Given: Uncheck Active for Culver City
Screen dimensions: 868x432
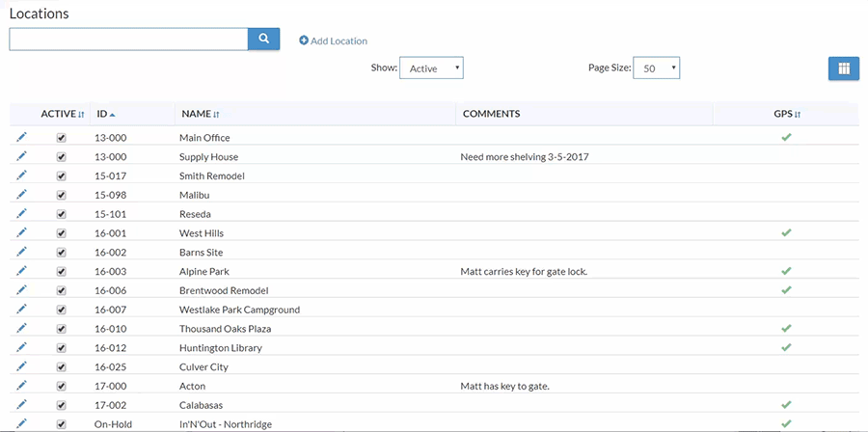Looking at the screenshot, I should [x=62, y=367].
